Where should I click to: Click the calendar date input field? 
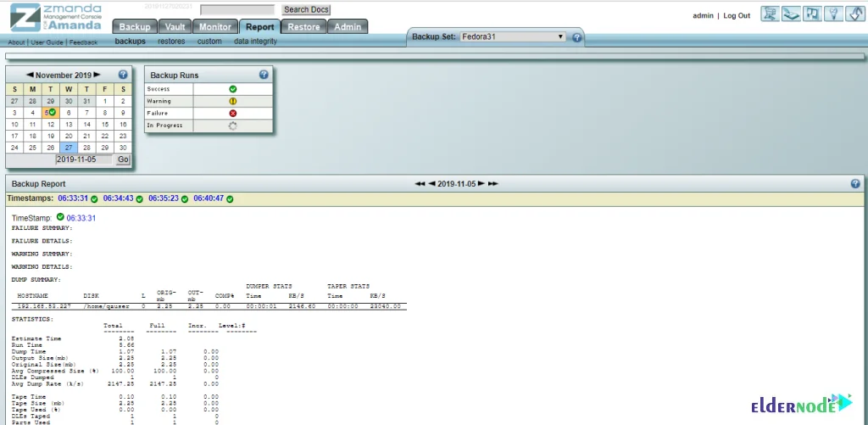pos(83,159)
